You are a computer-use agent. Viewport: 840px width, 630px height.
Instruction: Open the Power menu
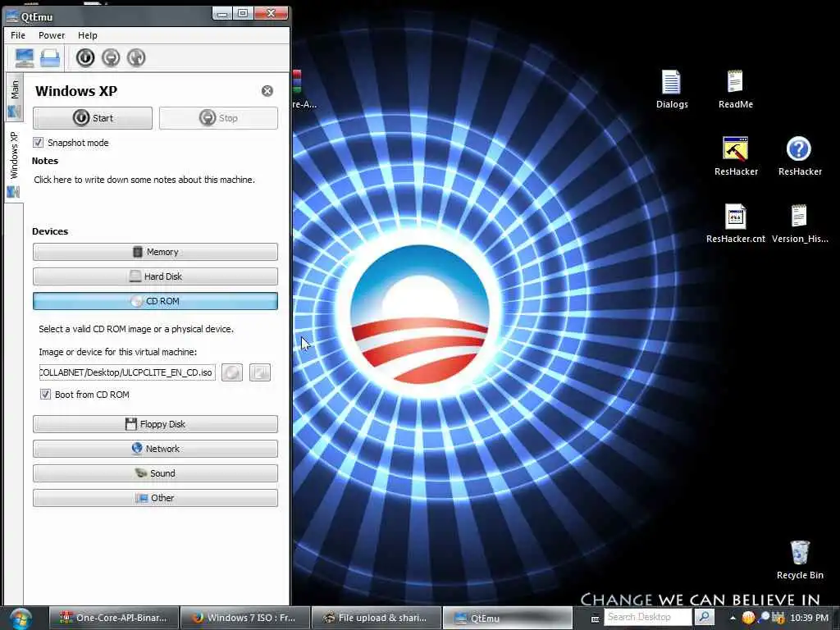52,35
